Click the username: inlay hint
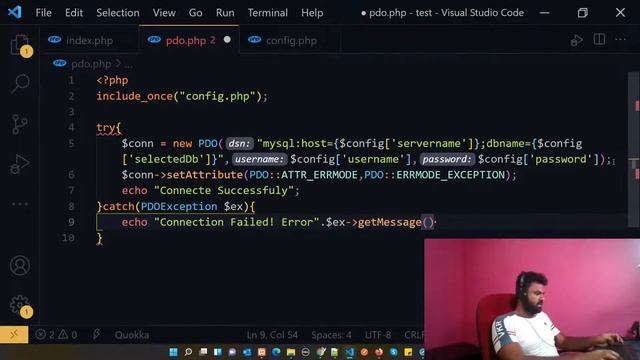The height and width of the screenshot is (360, 640). pos(259,159)
